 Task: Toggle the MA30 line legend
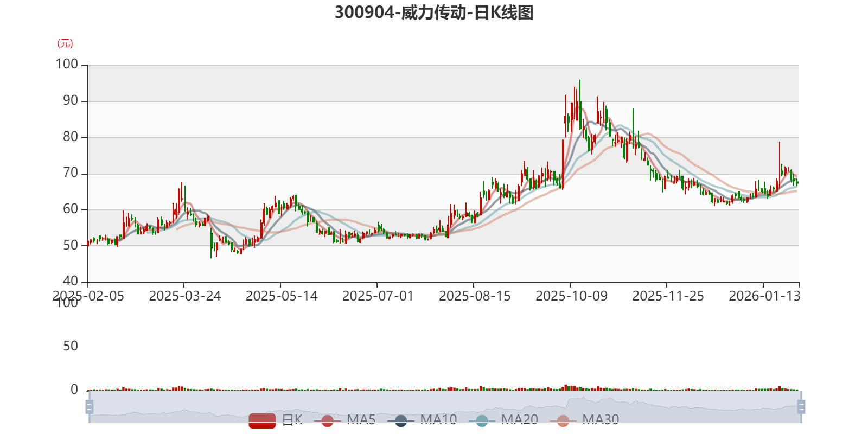pos(584,420)
